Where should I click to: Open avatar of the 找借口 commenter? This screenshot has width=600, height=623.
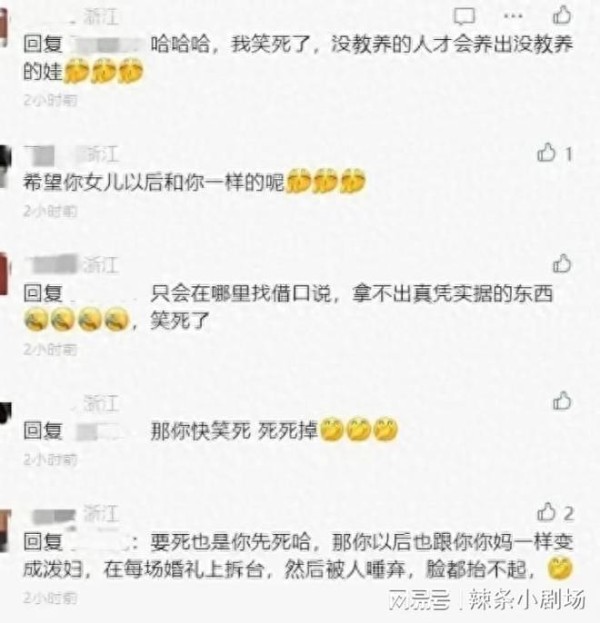[3, 276]
